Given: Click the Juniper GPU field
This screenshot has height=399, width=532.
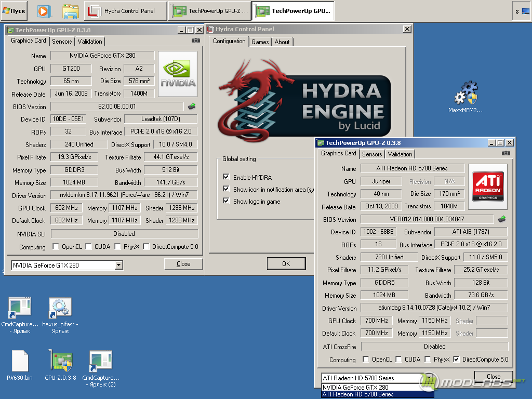Looking at the screenshot, I should (381, 181).
